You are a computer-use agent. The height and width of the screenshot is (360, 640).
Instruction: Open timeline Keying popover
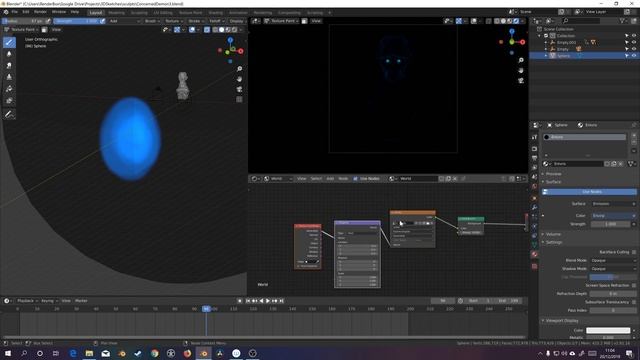[x=48, y=301]
